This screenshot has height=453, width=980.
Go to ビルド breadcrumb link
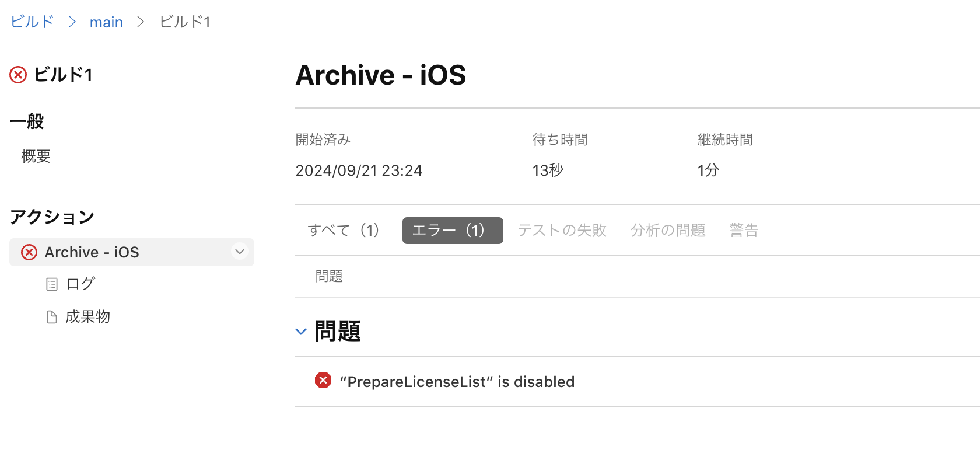32,22
